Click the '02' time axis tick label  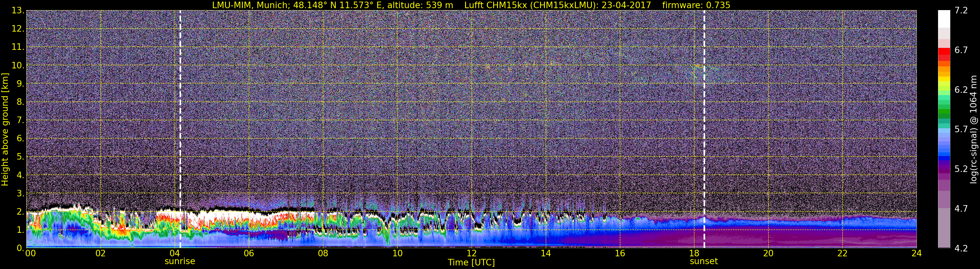[101, 253]
